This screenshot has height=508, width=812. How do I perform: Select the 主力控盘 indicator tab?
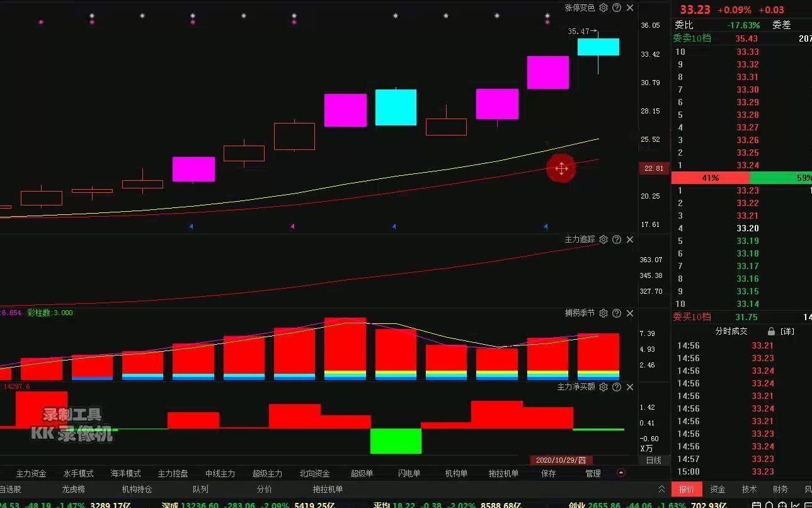pos(173,473)
